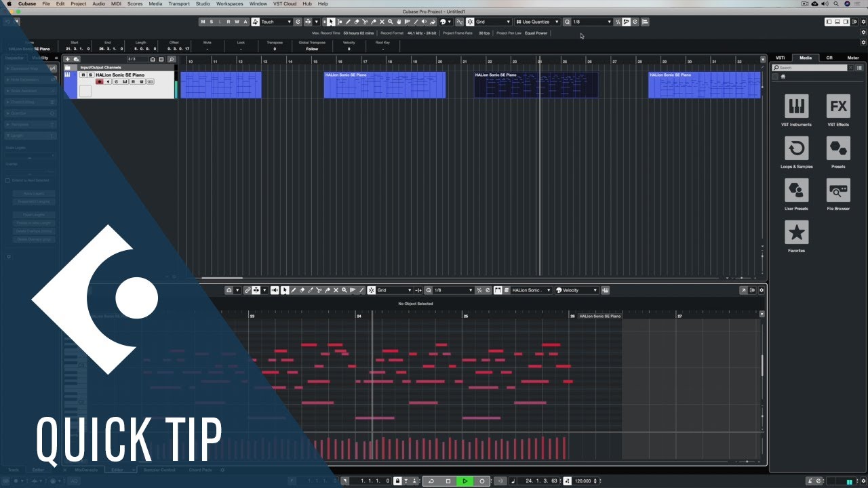The image size is (868, 488).
Task: Toggle monitor on HALion Piano track
Action: (x=108, y=81)
